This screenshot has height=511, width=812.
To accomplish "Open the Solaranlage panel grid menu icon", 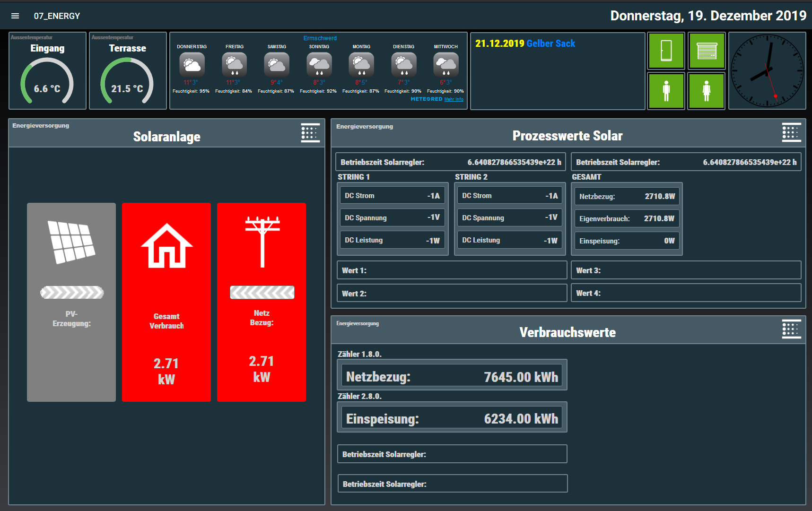I will 310,133.
